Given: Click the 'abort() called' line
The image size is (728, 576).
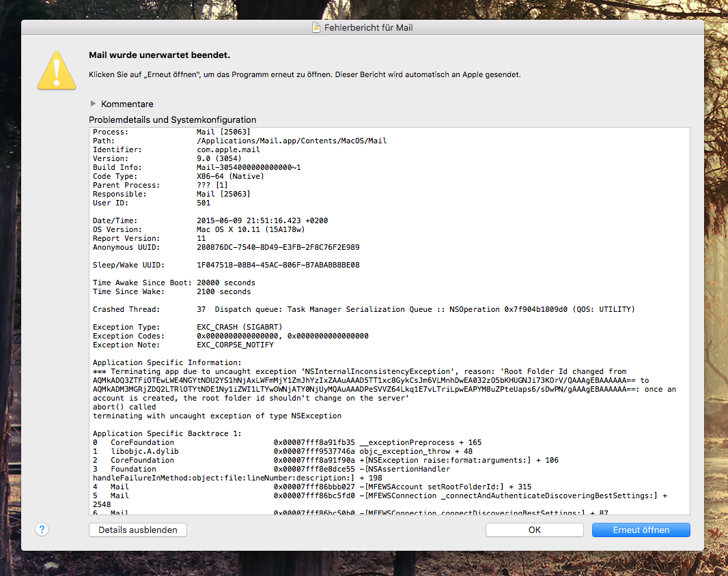Looking at the screenshot, I should (124, 407).
